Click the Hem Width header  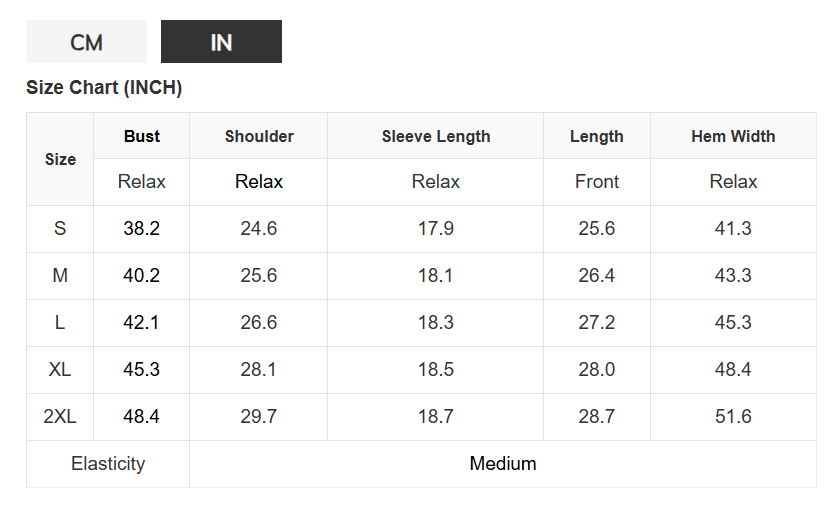pyautogui.click(x=733, y=136)
